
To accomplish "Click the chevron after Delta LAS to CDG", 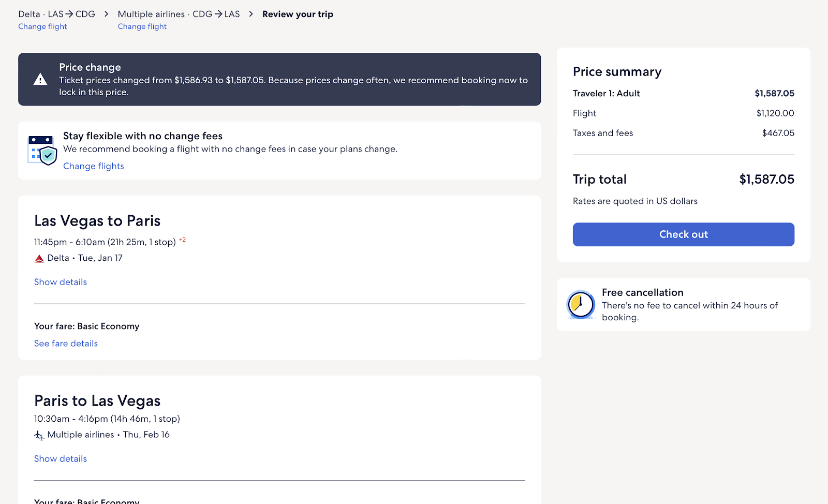I will (x=106, y=14).
